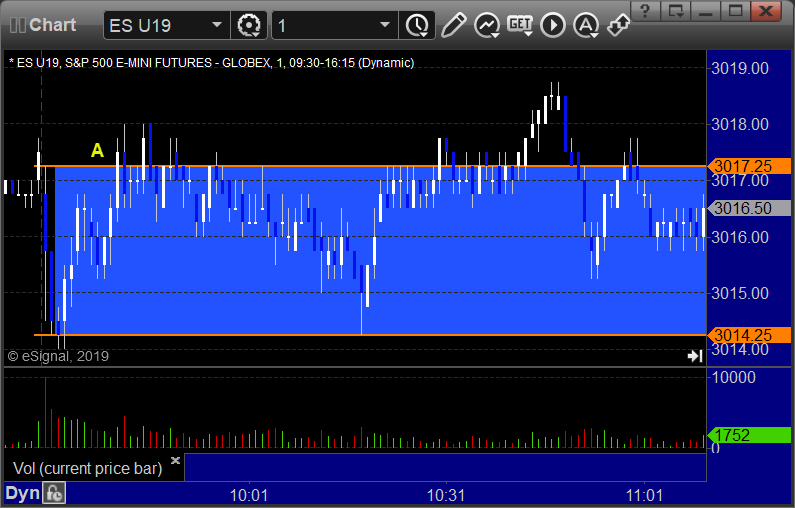Open the window linking dropdown button

point(676,10)
